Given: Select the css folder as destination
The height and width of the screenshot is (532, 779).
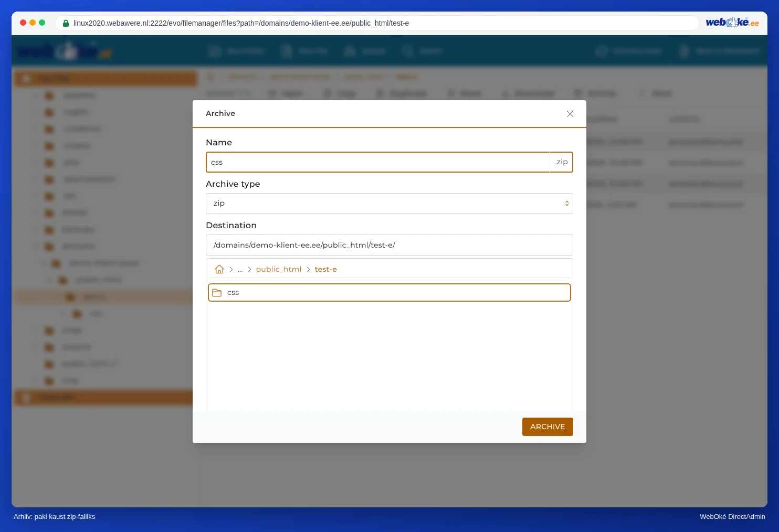Looking at the screenshot, I should [x=389, y=293].
